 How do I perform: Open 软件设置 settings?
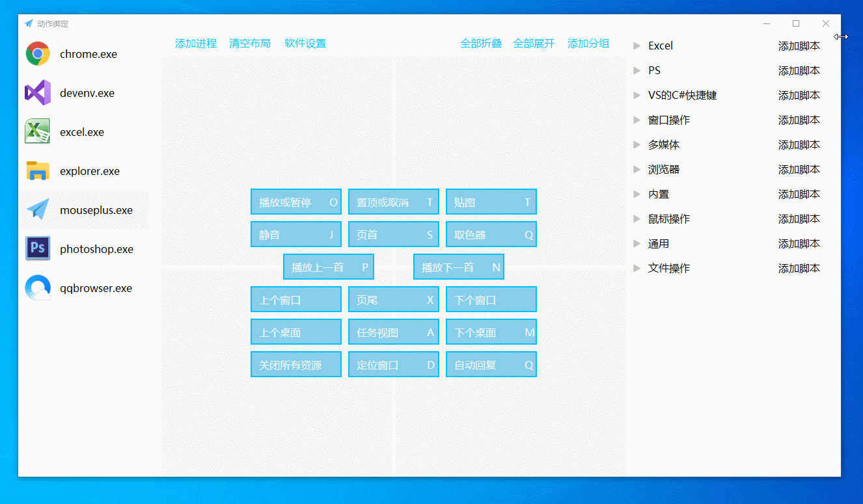click(x=305, y=43)
